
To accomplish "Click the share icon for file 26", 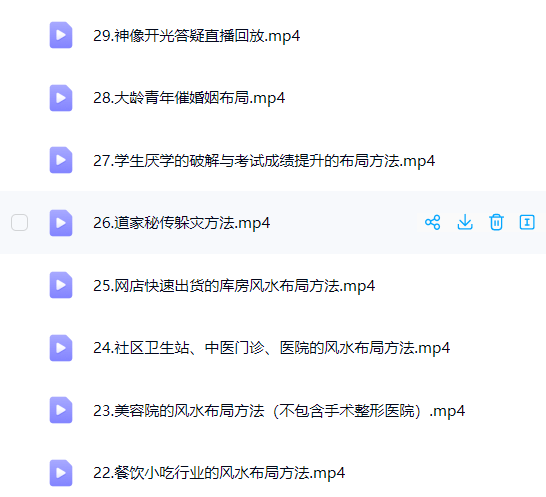I will coord(432,223).
